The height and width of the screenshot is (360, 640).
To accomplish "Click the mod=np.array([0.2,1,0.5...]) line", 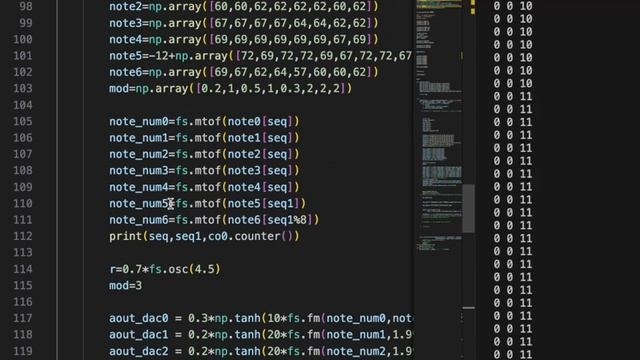I will 230,89.
